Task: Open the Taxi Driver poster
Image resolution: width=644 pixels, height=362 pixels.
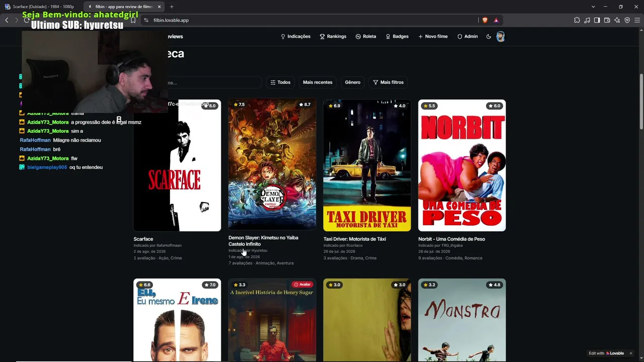Action: tap(367, 165)
